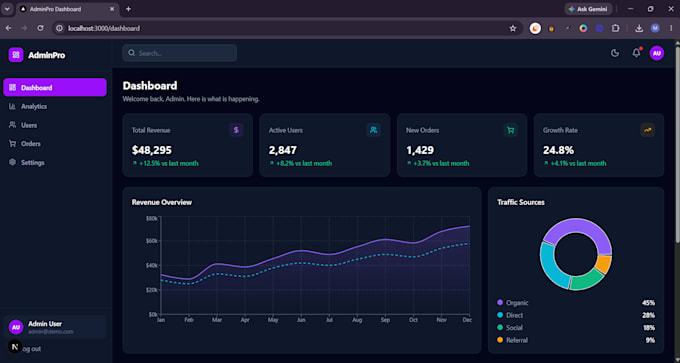Click +8.2% vs last month text
The image size is (680, 363).
(x=304, y=164)
